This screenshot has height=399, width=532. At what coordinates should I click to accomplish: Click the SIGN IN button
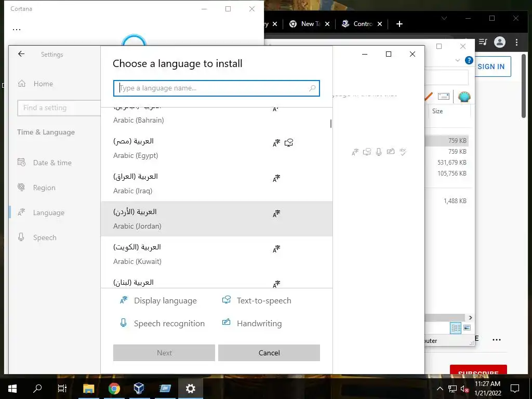491,66
